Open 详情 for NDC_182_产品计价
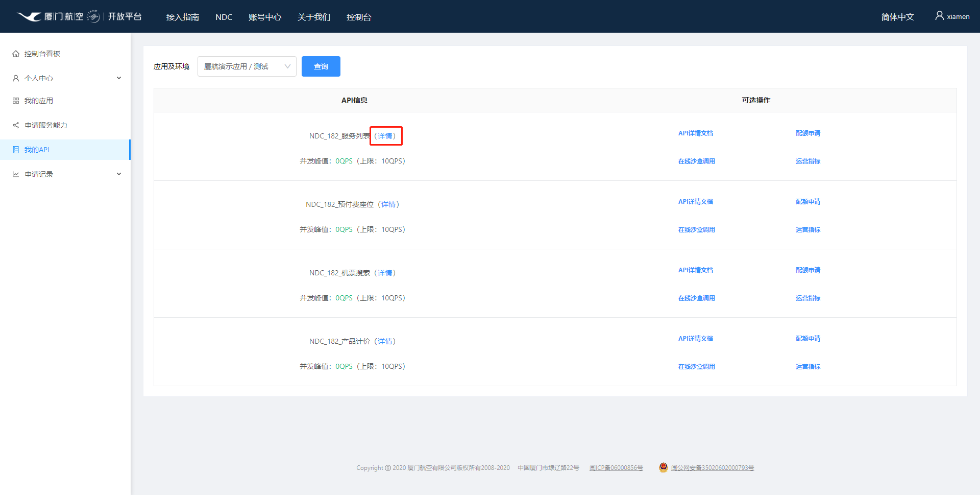Viewport: 980px width, 495px height. click(385, 341)
